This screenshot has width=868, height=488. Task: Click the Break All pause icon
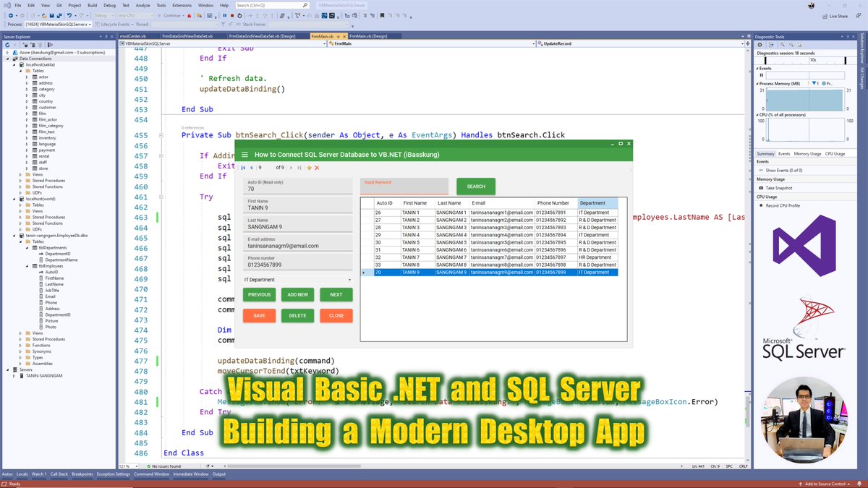[x=224, y=15]
